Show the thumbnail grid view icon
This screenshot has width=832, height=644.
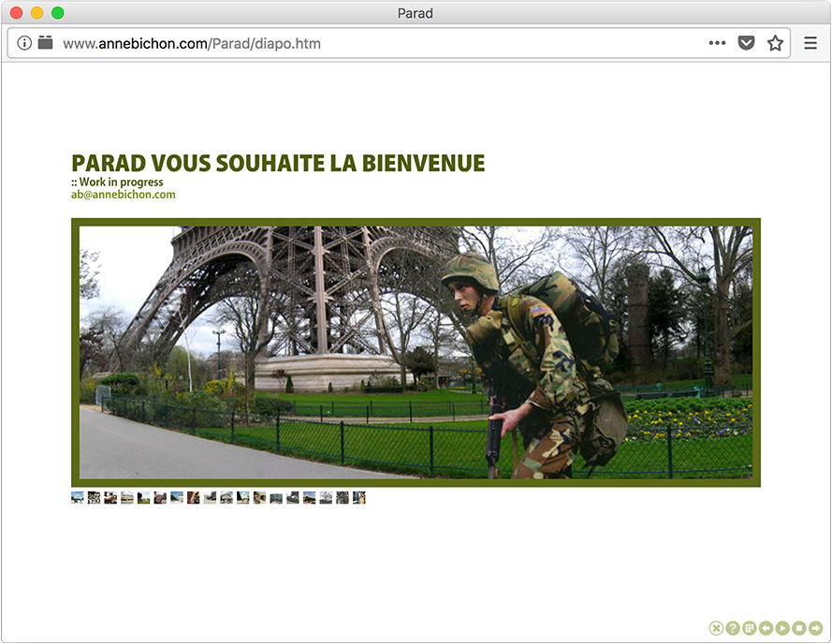point(750,628)
